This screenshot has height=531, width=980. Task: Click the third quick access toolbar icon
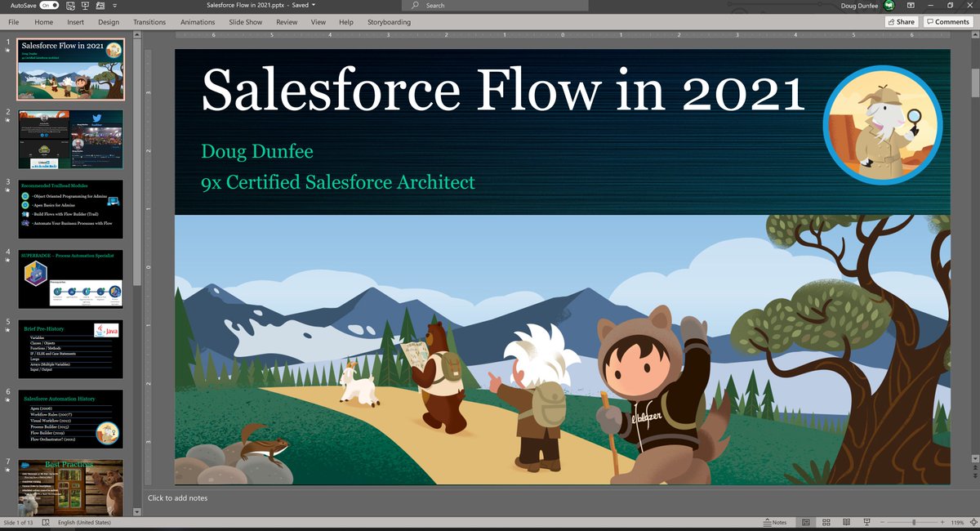(100, 5)
